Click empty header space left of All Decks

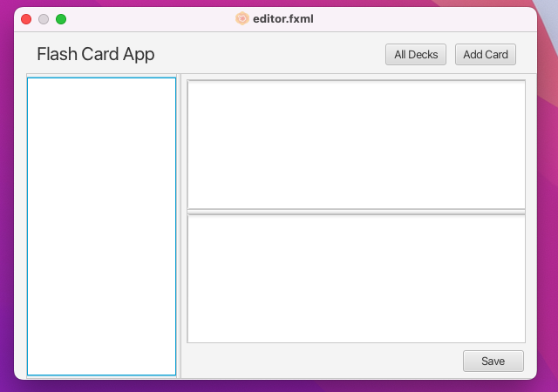(x=270, y=54)
